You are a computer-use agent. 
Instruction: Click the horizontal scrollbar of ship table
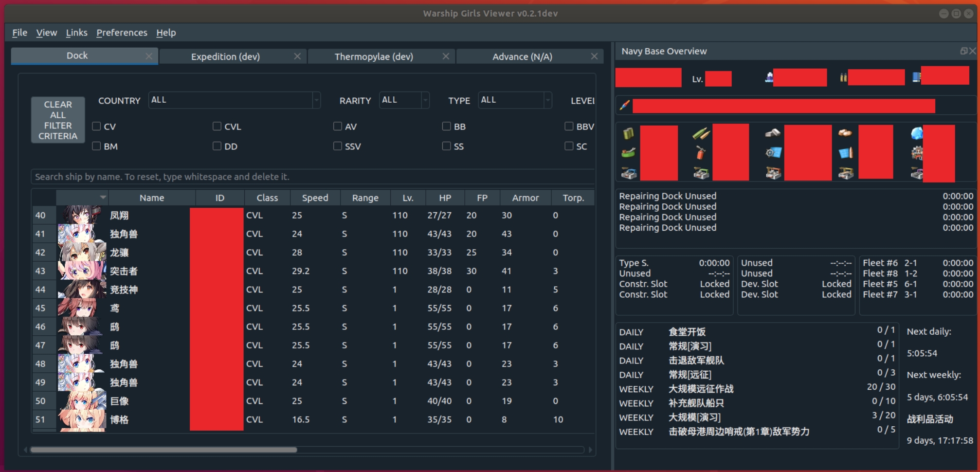tap(163, 450)
